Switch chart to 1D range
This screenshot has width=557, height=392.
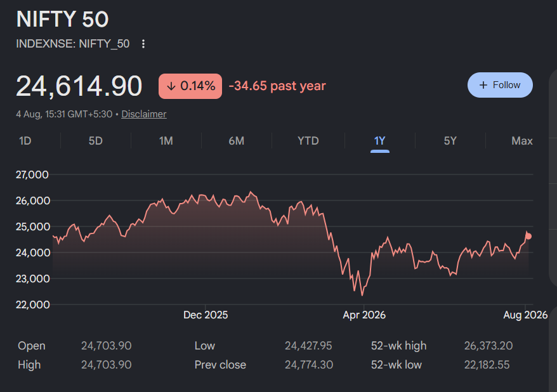coord(25,141)
